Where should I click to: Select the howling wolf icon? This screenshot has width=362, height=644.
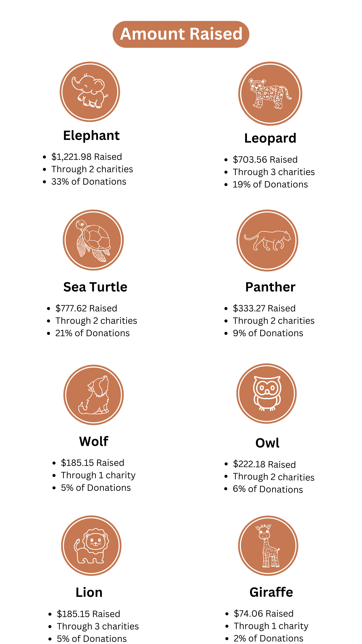tap(93, 395)
